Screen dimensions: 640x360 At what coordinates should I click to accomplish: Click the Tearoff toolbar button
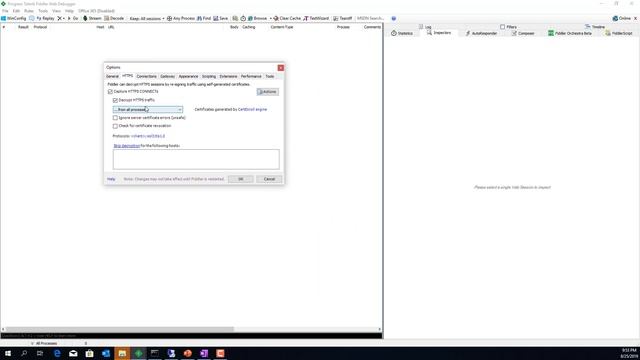tap(342, 18)
